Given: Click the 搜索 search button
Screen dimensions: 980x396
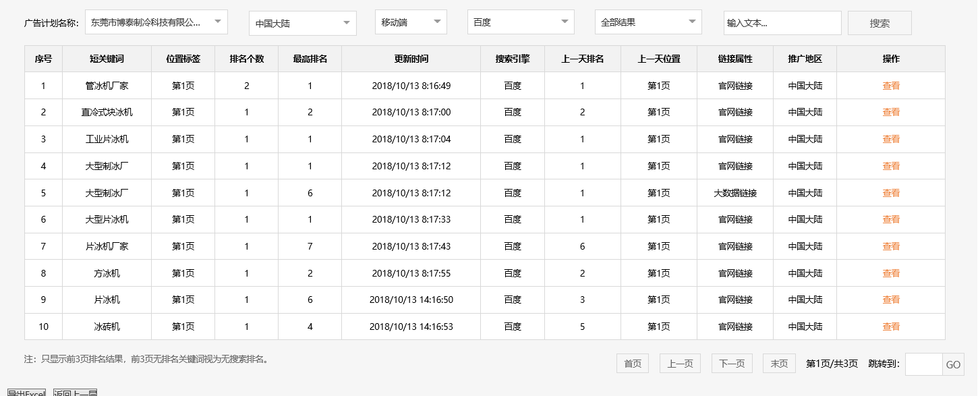Looking at the screenshot, I should 879,22.
